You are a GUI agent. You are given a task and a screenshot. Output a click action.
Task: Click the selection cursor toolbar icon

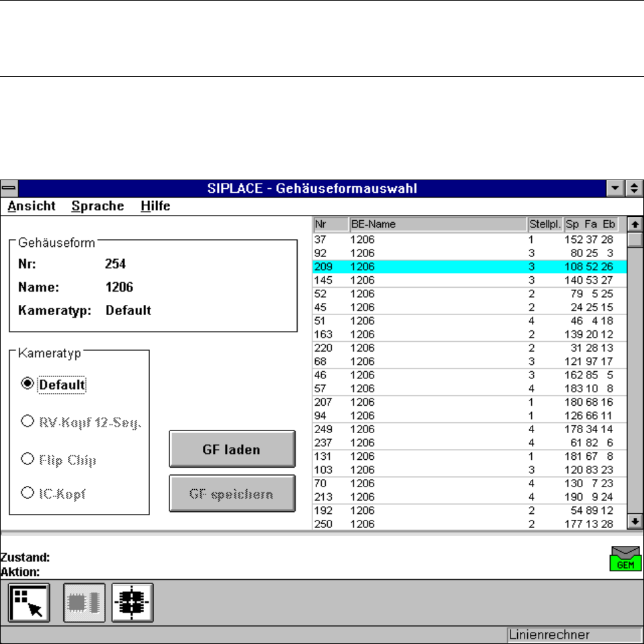29,603
